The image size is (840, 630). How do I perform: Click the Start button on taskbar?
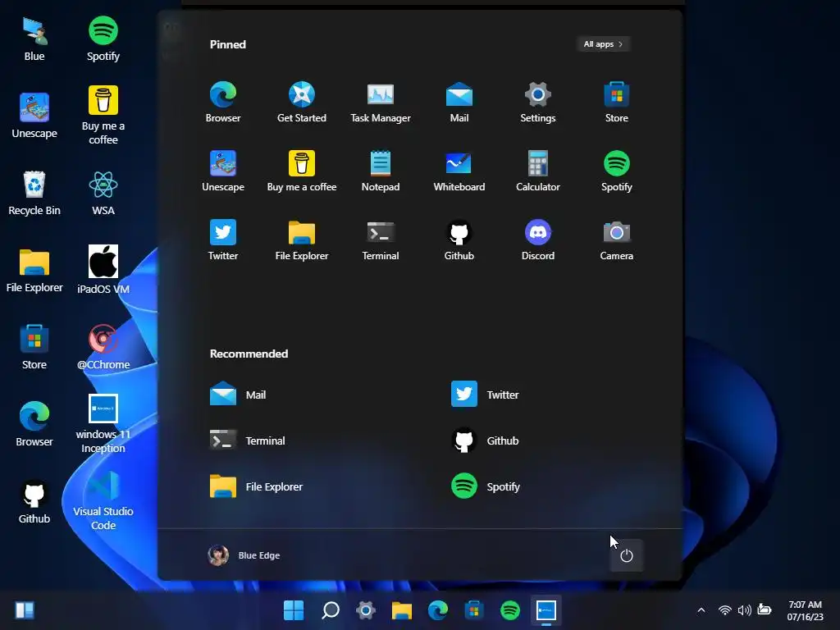click(294, 610)
